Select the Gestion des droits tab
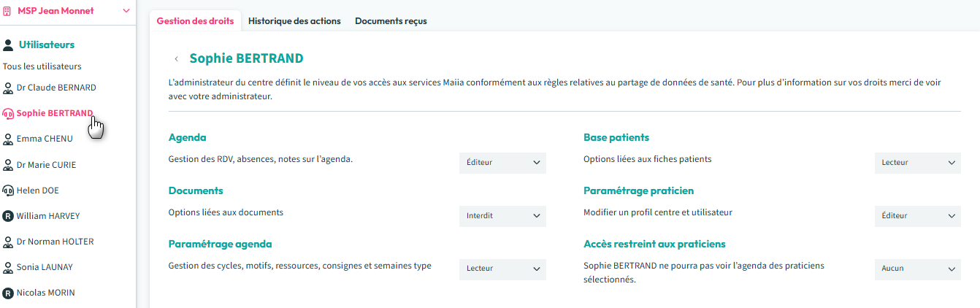The image size is (980, 308). 195,21
